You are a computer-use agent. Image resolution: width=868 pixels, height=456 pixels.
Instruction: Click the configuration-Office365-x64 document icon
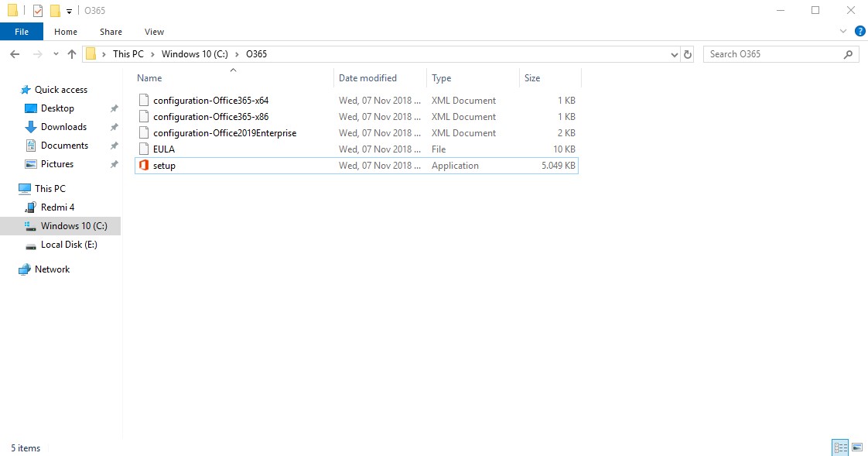pos(144,101)
